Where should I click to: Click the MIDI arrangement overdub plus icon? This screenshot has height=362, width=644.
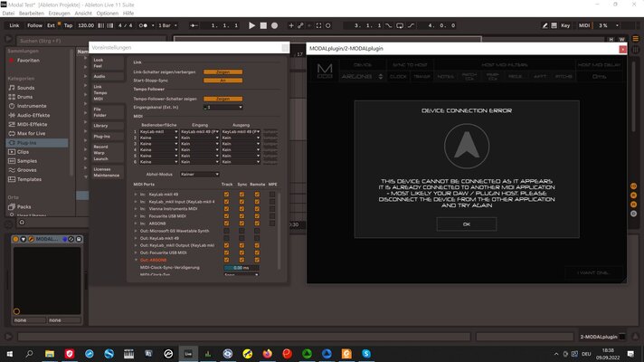pos(291,25)
